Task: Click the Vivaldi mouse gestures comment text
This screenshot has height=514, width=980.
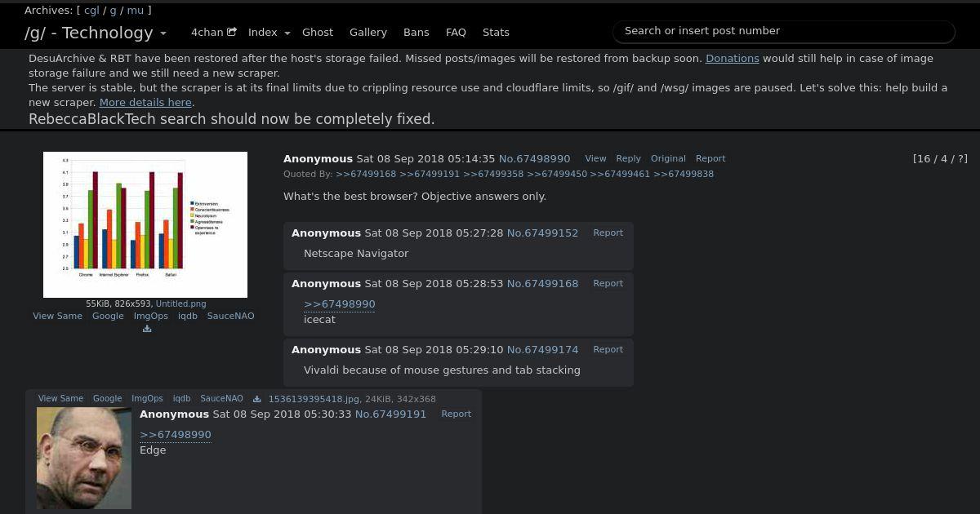Action: (x=442, y=370)
